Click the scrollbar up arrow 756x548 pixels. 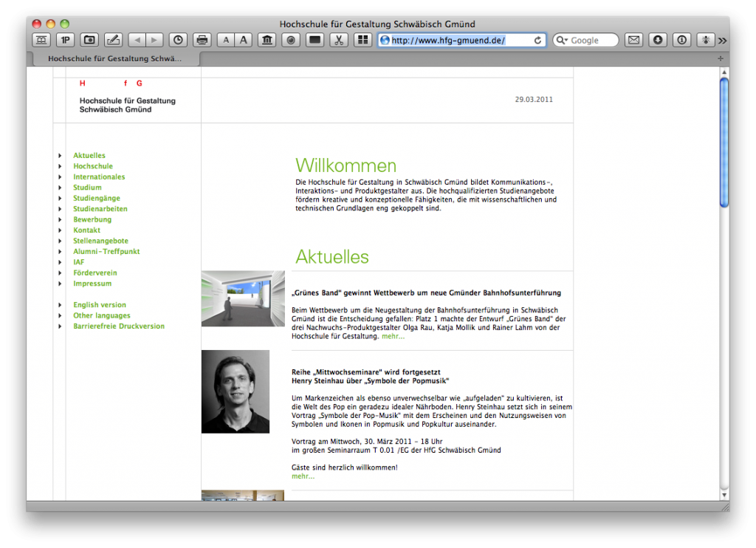click(724, 72)
